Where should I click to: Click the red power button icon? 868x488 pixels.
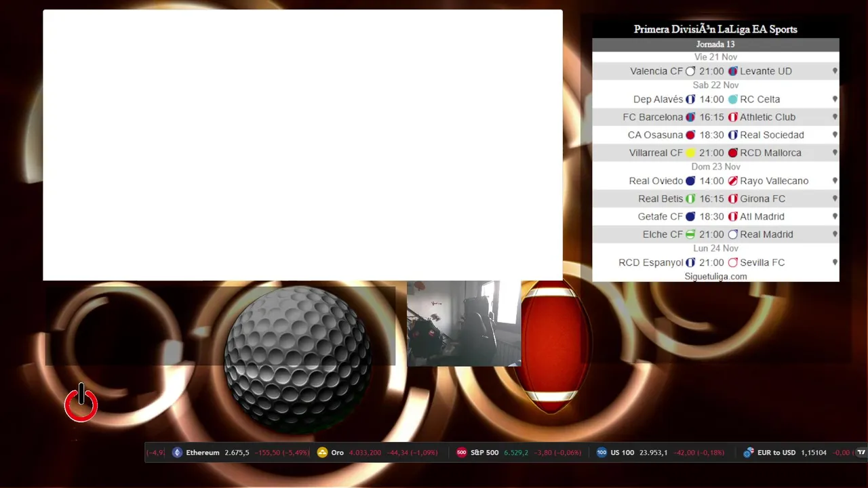[81, 403]
